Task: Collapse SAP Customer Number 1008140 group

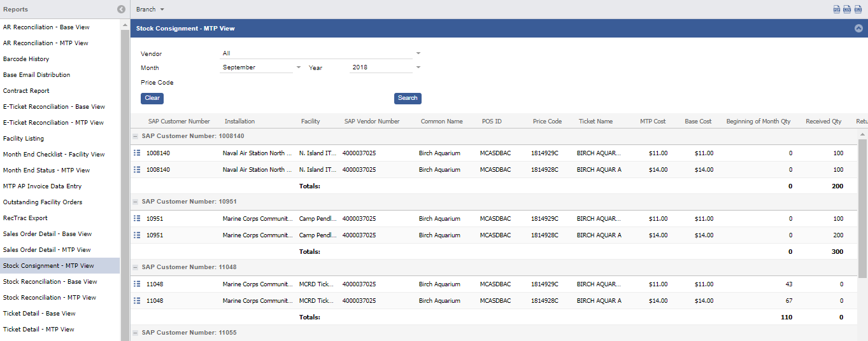Action: click(135, 136)
